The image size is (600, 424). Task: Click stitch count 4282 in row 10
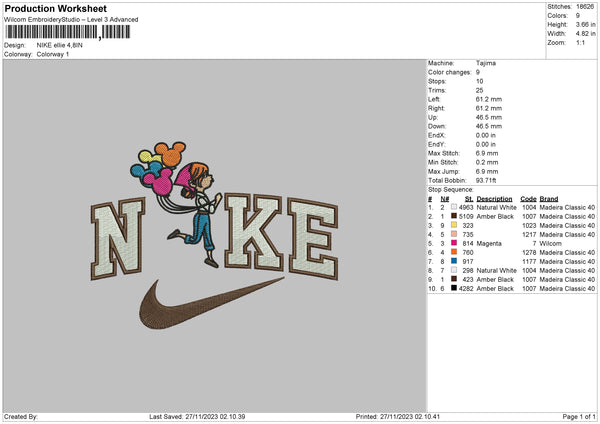coord(466,289)
